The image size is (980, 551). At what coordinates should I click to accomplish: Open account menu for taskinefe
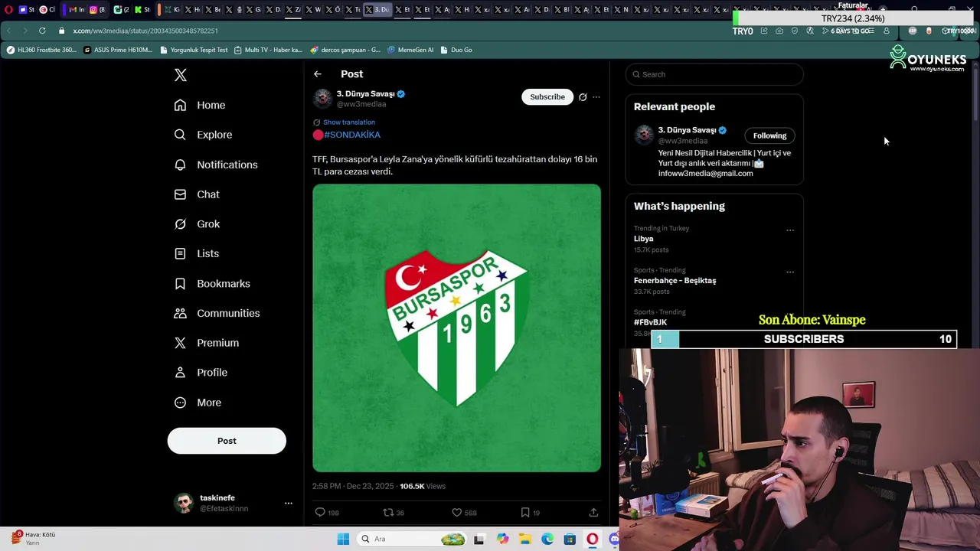(232, 503)
